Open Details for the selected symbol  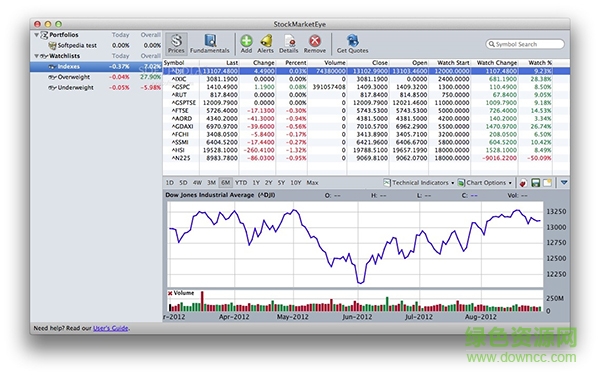pyautogui.click(x=289, y=44)
